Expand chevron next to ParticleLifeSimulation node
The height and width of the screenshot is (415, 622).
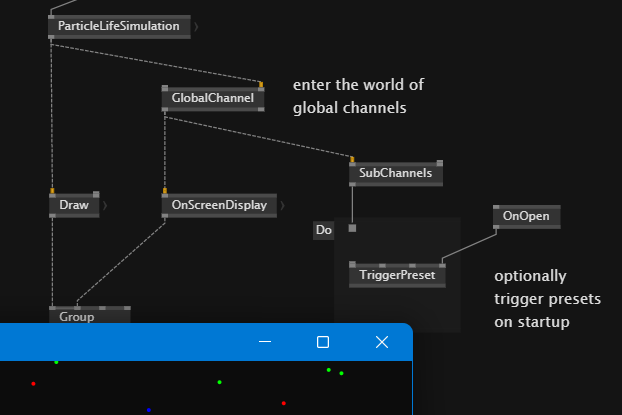tap(196, 27)
